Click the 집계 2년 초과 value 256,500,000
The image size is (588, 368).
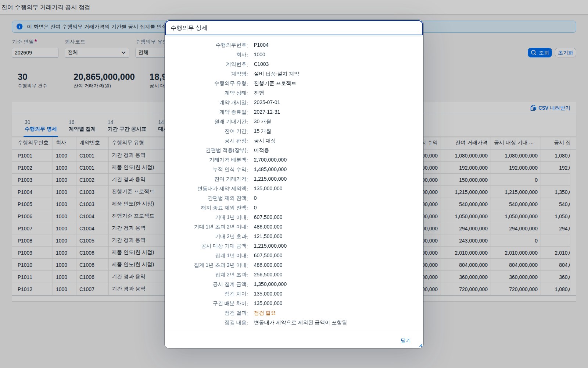[x=268, y=275]
